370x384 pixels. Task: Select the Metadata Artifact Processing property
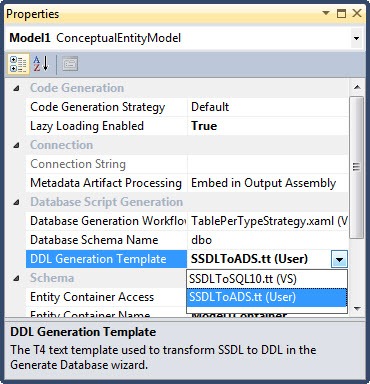[x=106, y=183]
